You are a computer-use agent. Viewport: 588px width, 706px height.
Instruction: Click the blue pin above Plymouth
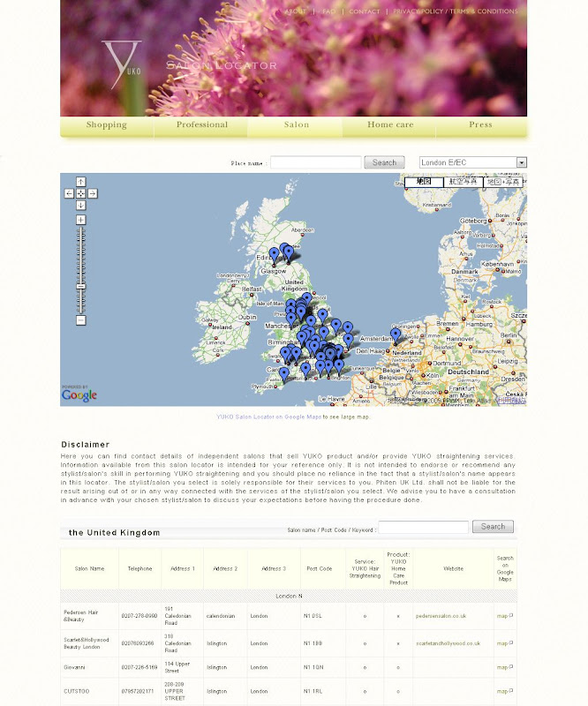[284, 375]
